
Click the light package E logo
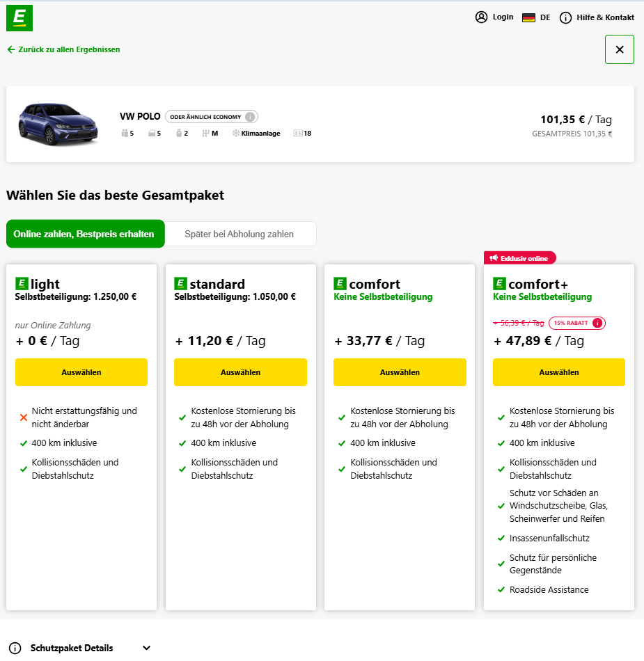point(22,283)
